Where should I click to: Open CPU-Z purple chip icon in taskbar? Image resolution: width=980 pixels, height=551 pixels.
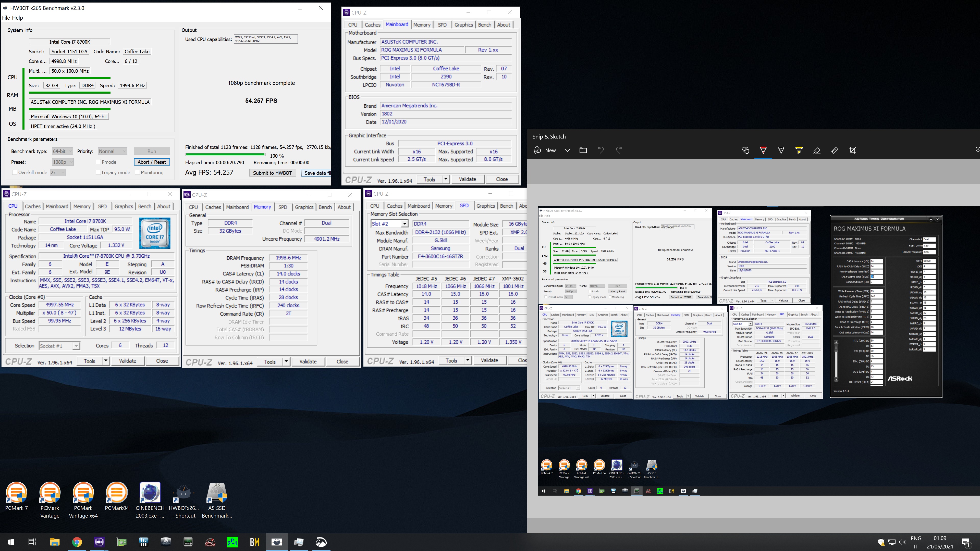click(x=99, y=542)
